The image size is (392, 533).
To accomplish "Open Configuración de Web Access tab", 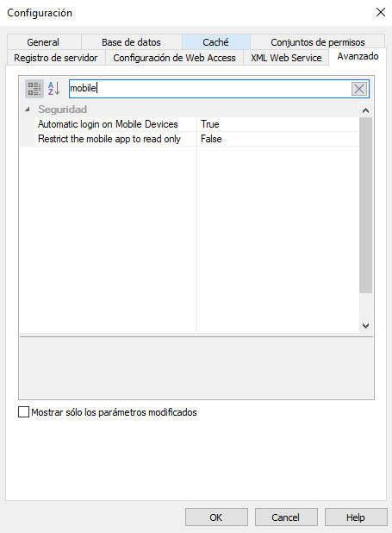I will coord(174,58).
